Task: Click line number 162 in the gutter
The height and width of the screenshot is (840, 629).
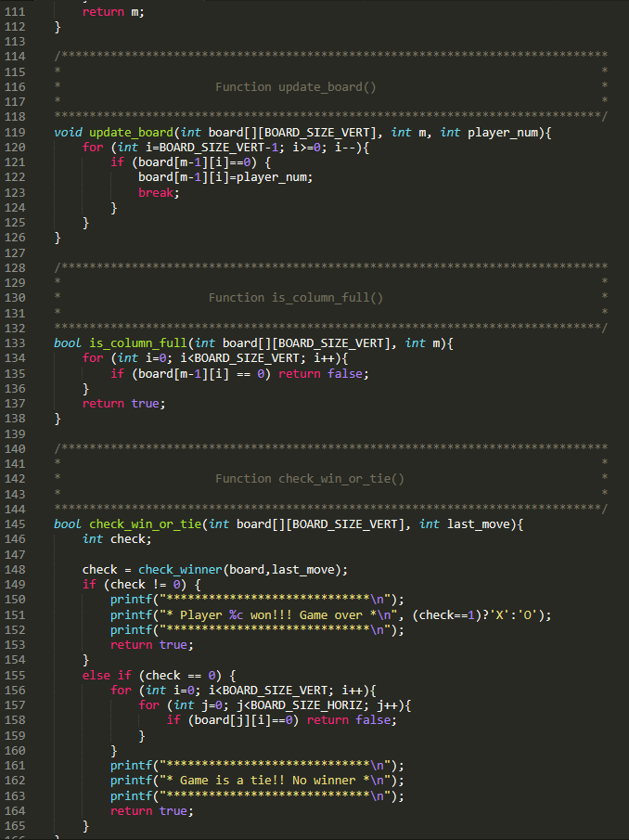Action: (15, 781)
